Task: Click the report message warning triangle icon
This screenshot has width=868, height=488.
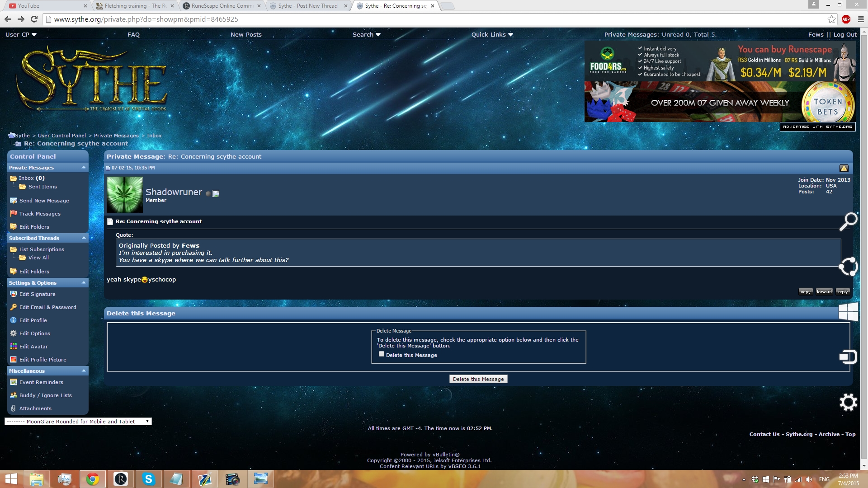Action: point(844,168)
